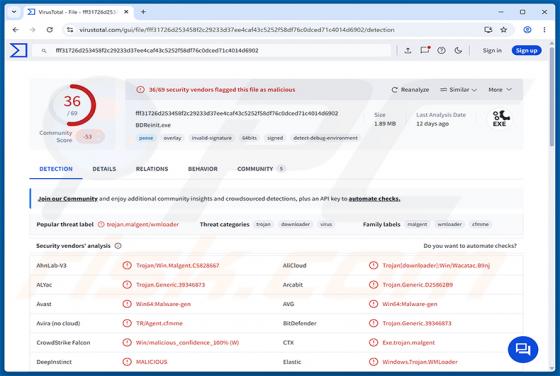Click the browser back arrow
The height and width of the screenshot is (376, 560).
click(16, 30)
